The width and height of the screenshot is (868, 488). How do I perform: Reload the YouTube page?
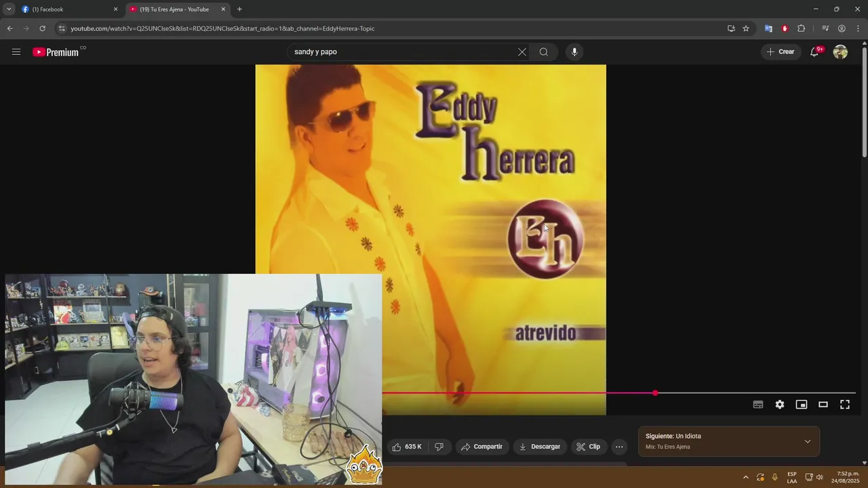[42, 28]
